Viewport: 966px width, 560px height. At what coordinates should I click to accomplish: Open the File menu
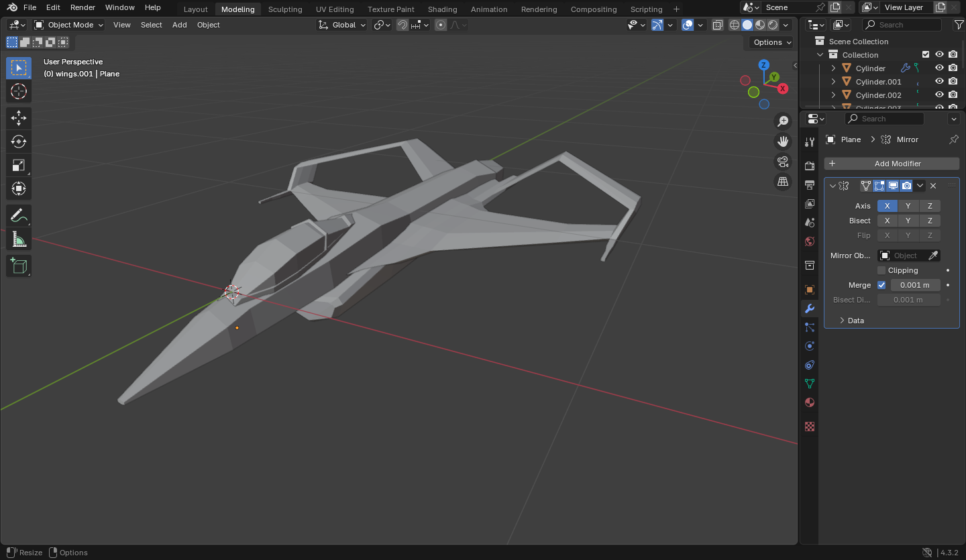[30, 7]
